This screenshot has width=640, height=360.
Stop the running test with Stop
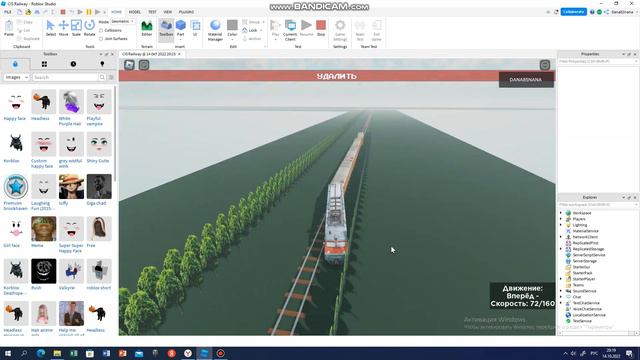point(321,28)
